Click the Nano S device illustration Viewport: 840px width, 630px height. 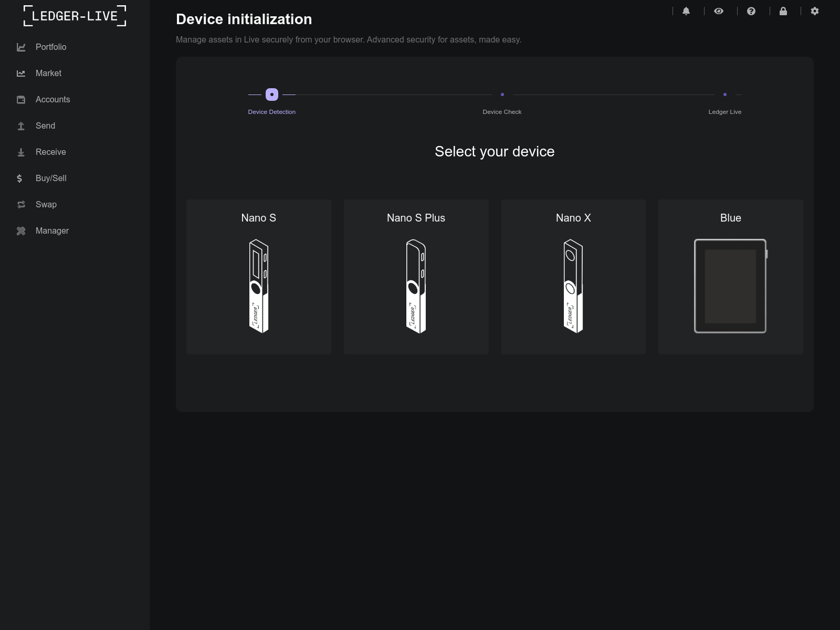[259, 286]
